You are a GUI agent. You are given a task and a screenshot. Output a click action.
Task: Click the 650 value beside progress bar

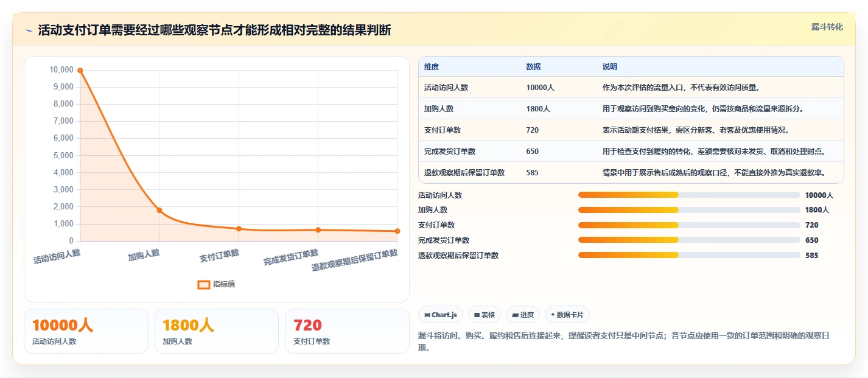point(812,240)
